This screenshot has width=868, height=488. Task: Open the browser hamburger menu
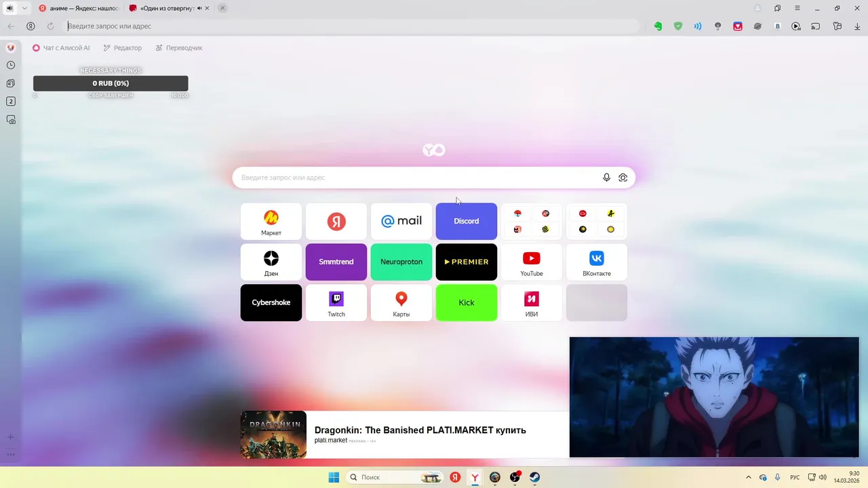pos(797,8)
